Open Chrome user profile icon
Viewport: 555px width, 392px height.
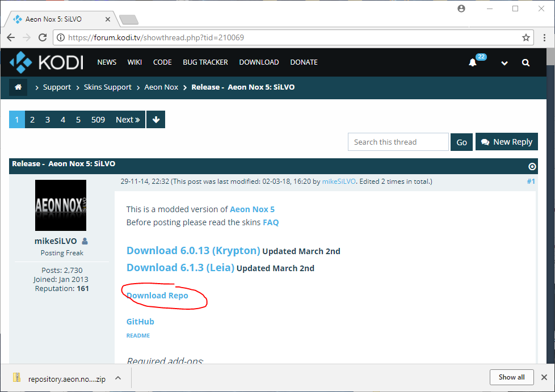(x=461, y=9)
